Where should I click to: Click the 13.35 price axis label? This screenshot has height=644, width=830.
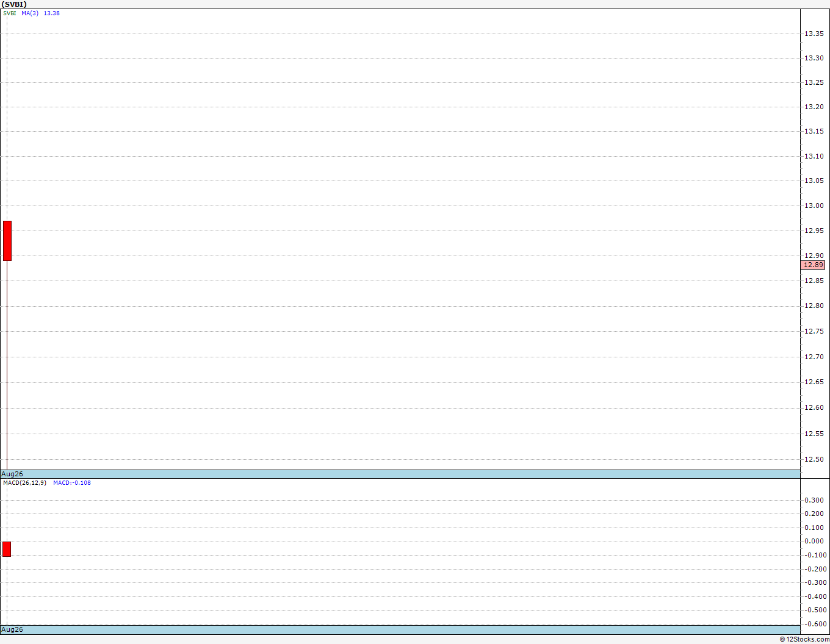[814, 34]
